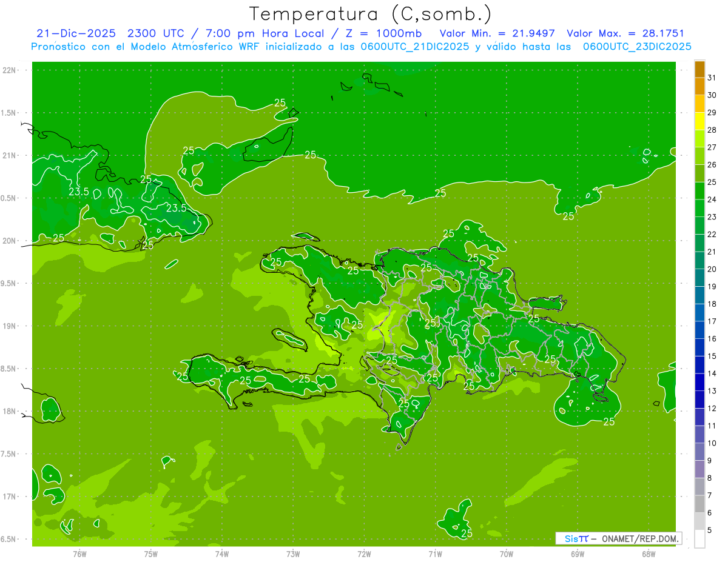Image resolution: width=728 pixels, height=562 pixels.
Task: Select the 69W longitude axis label
Action: 578,554
